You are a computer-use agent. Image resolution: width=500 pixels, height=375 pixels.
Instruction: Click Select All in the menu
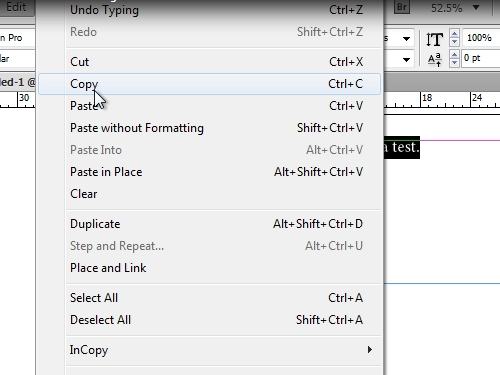[x=209, y=298]
